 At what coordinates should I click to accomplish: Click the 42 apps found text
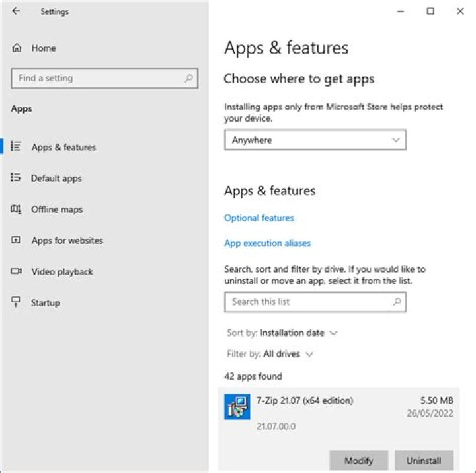tap(253, 376)
